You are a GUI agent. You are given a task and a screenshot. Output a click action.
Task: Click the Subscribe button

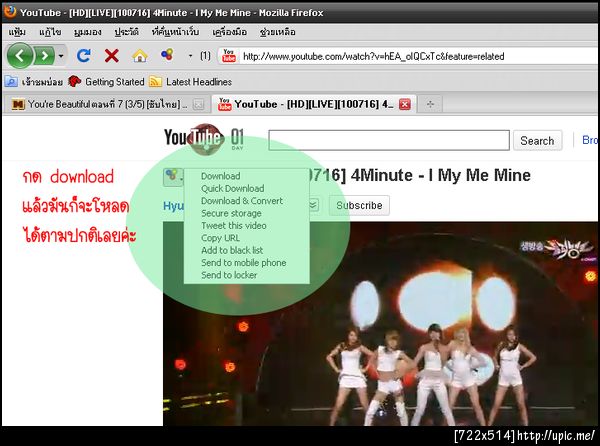pyautogui.click(x=359, y=205)
